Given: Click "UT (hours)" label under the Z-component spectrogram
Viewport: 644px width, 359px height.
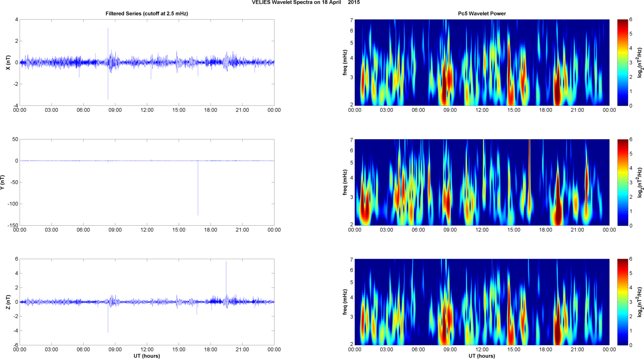Looking at the screenshot, I should pyautogui.click(x=482, y=356).
